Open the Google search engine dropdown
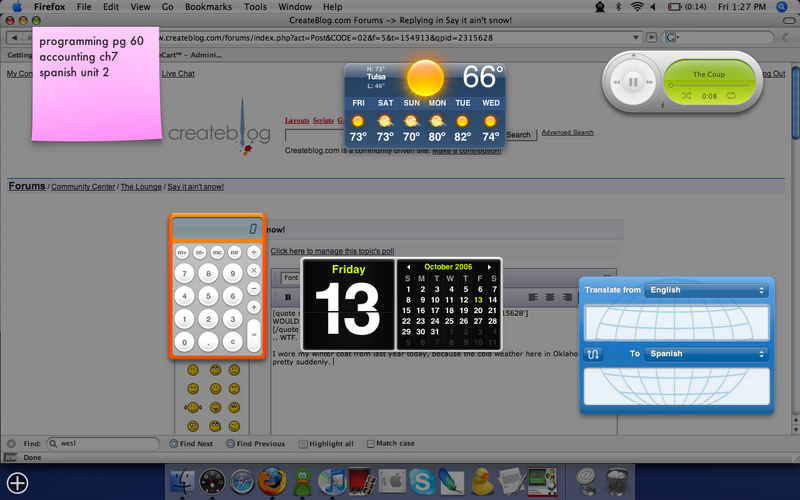800x500 pixels. point(671,38)
